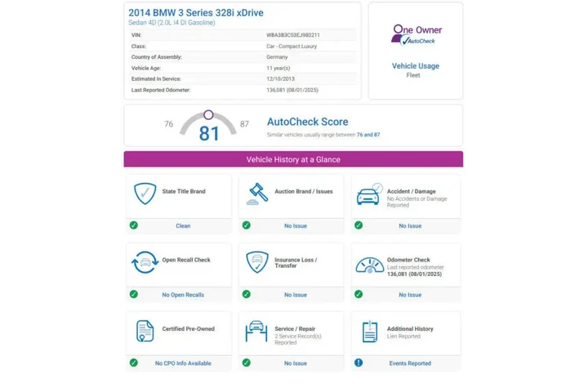The height and width of the screenshot is (392, 588).
Task: Click green check in Service / Repair card
Action: (247, 363)
